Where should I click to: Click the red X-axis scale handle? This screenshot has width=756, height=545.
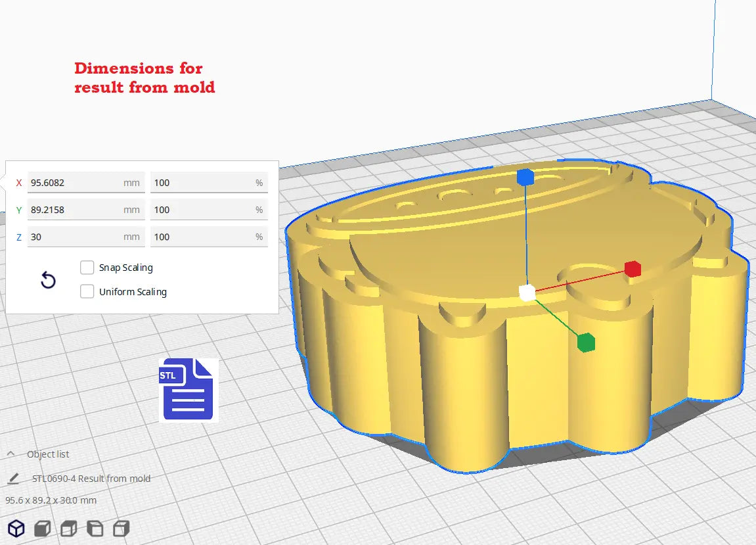click(632, 269)
